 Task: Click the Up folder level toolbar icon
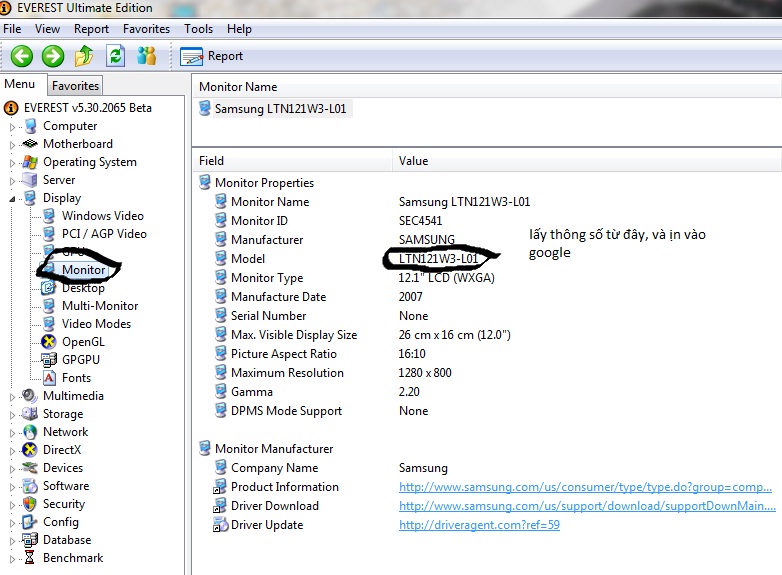(x=85, y=56)
